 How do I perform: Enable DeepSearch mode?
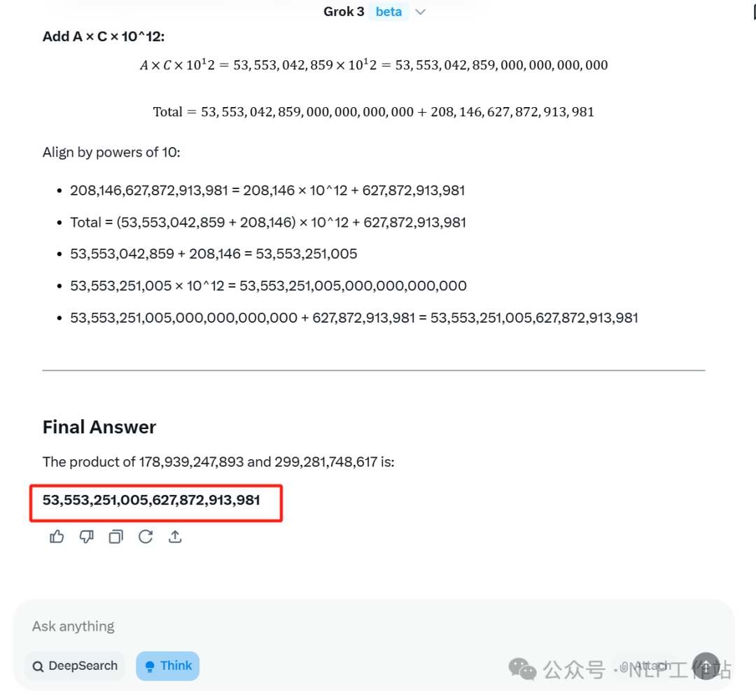click(x=75, y=666)
